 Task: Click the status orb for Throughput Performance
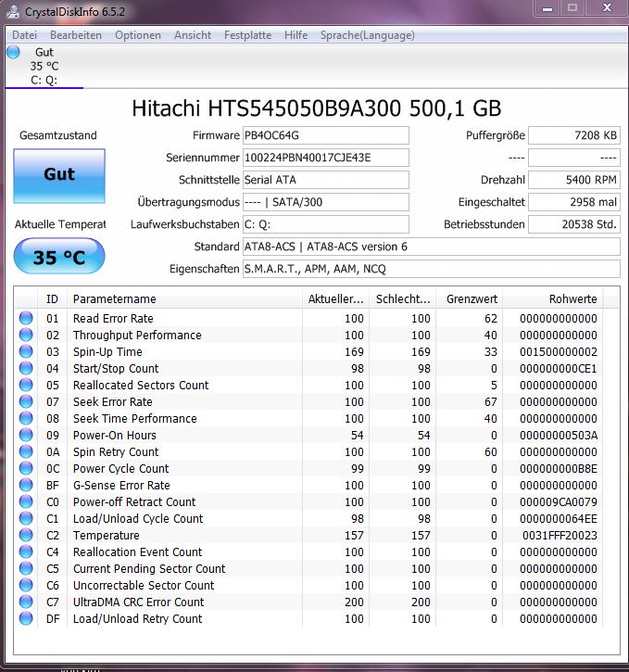pyautogui.click(x=26, y=335)
